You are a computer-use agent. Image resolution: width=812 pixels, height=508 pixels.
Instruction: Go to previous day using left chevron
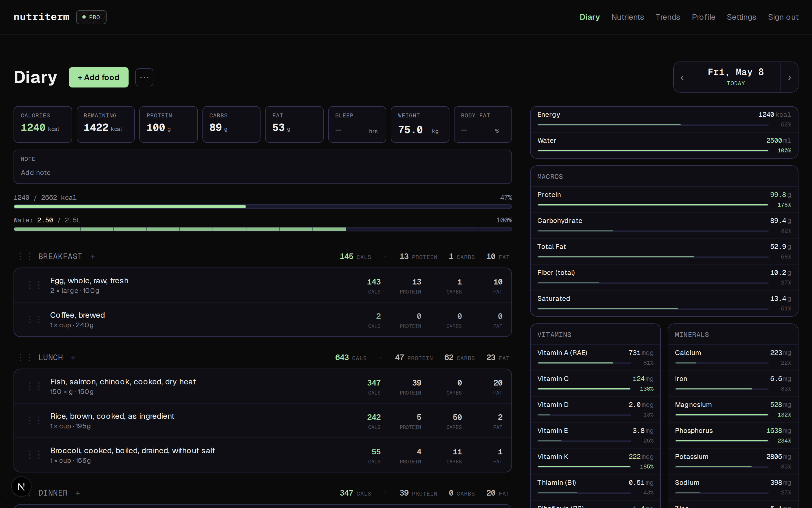pos(682,77)
